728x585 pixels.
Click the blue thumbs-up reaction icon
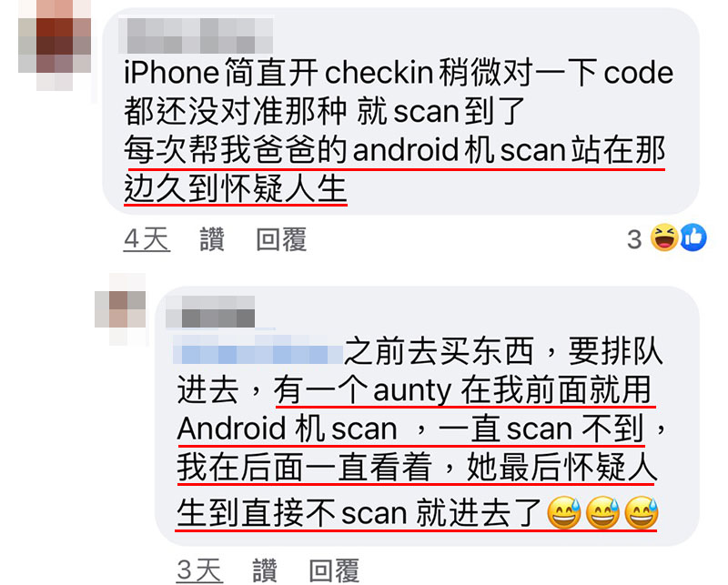(693, 237)
